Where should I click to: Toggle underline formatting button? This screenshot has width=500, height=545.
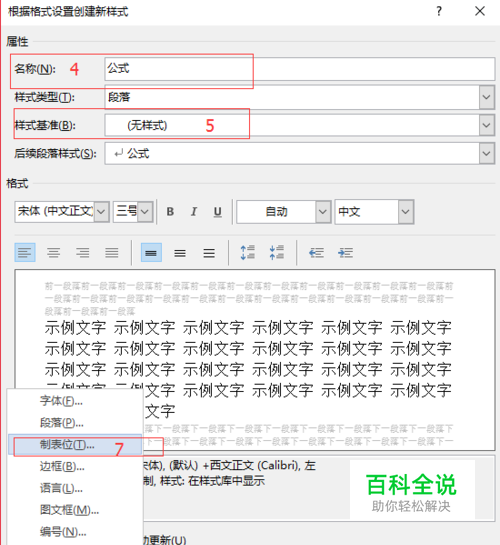click(218, 212)
